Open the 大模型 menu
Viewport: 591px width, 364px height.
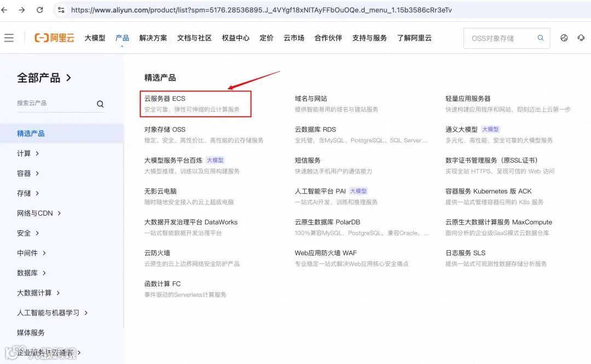95,38
